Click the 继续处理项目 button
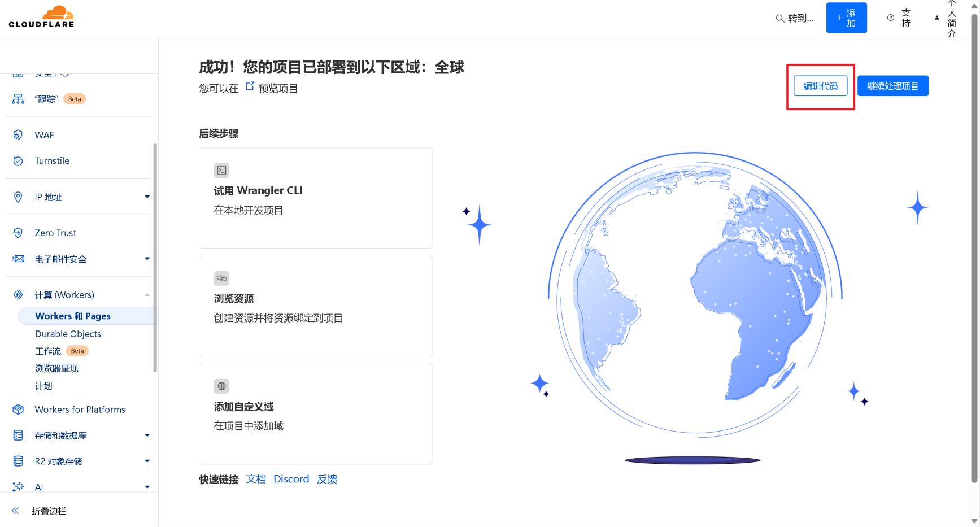 (892, 86)
